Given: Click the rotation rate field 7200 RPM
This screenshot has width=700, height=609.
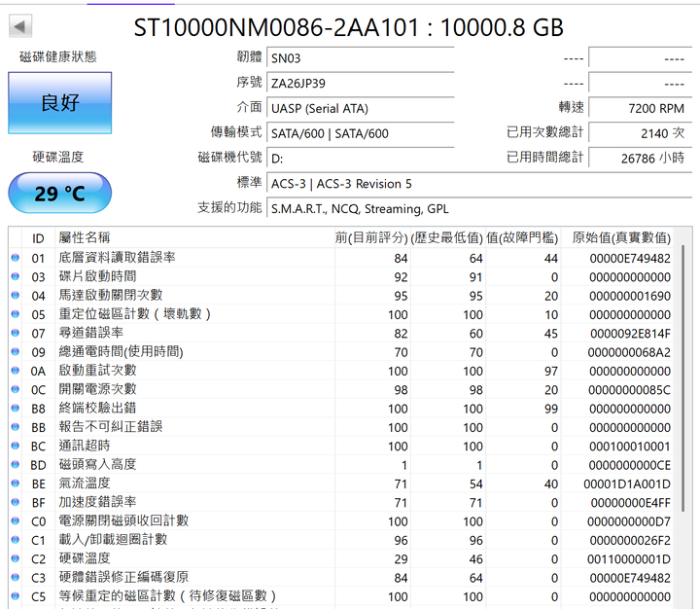Looking at the screenshot, I should click(641, 108).
